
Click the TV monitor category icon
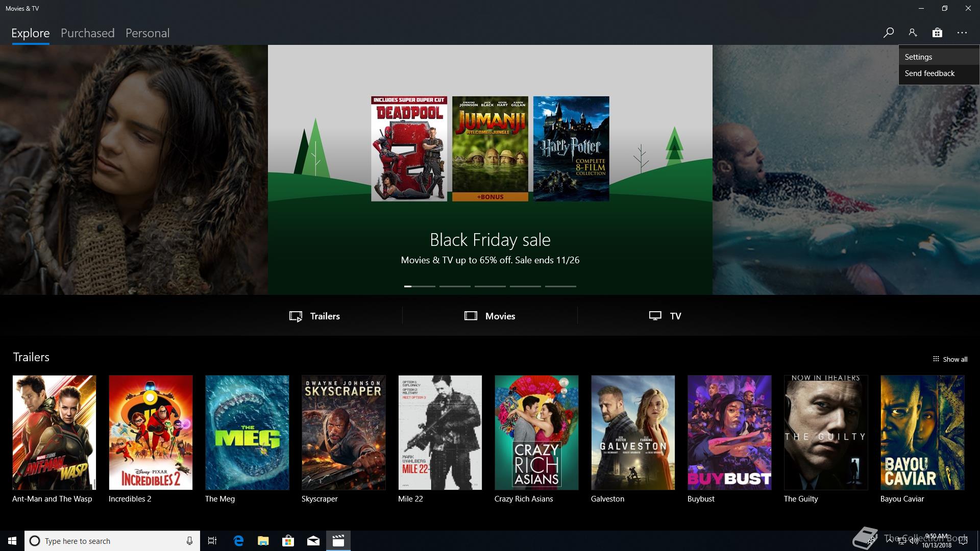655,316
